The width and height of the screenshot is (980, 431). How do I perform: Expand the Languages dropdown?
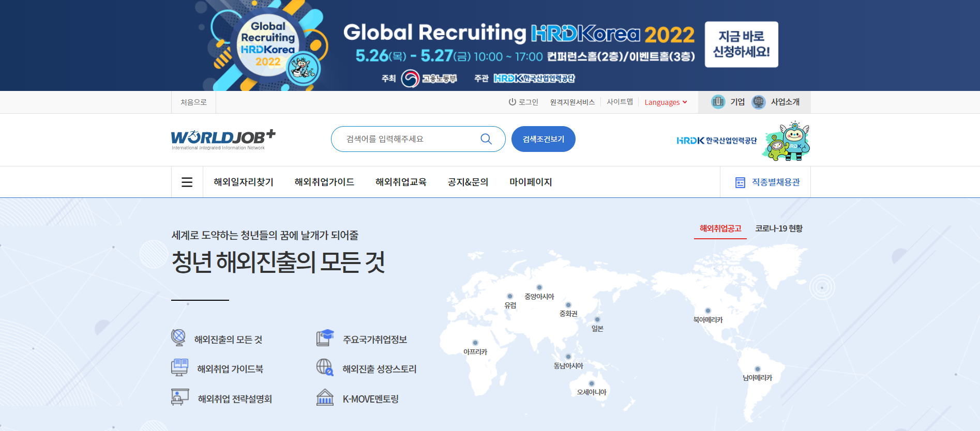666,102
